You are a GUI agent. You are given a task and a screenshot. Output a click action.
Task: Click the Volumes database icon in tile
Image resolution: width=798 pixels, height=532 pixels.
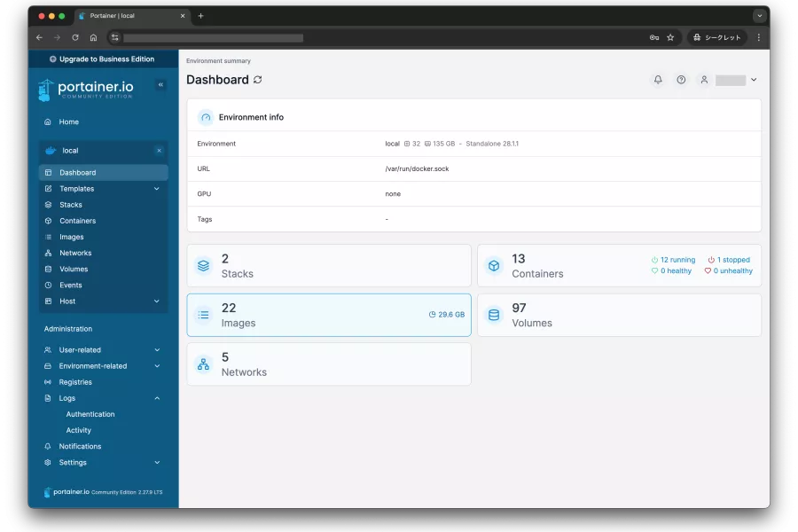pyautogui.click(x=494, y=315)
